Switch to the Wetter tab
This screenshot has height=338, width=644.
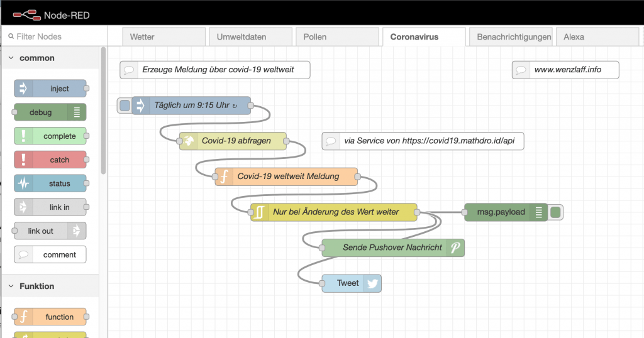point(163,37)
